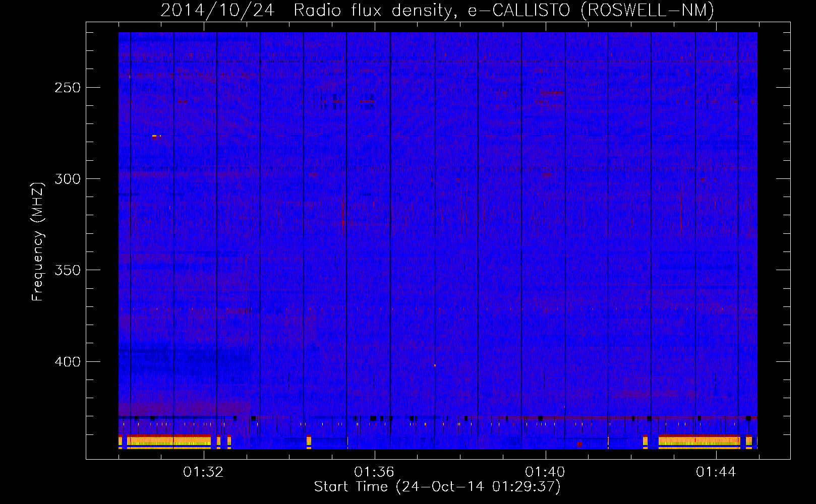This screenshot has height=504, width=816.
Task: Click the "Start Time (24-Oct-14 01:29:37)" label
Action: pos(437,487)
